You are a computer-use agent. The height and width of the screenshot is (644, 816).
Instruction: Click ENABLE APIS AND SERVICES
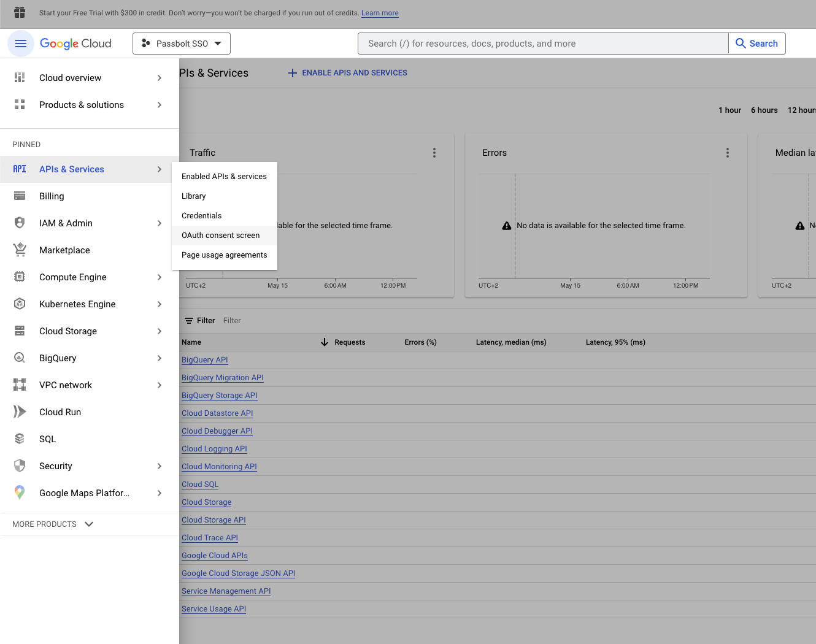point(347,73)
